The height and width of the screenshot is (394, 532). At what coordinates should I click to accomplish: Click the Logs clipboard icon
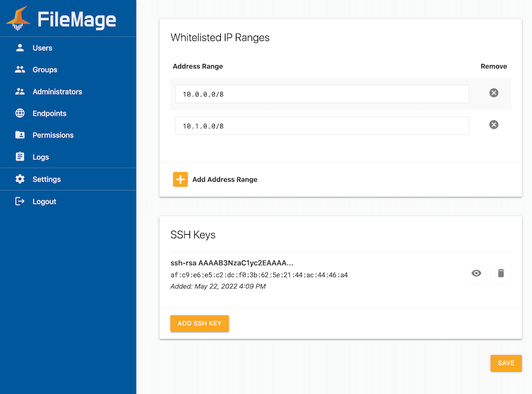coord(20,156)
